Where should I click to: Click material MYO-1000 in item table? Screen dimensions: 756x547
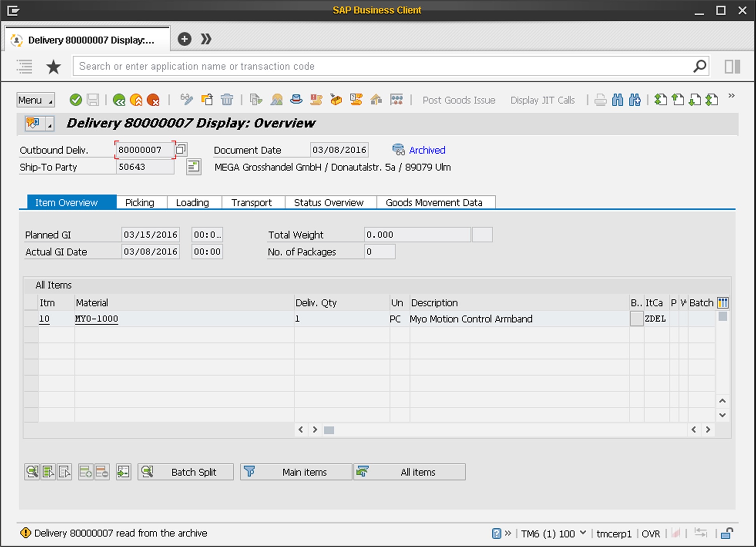pos(97,319)
